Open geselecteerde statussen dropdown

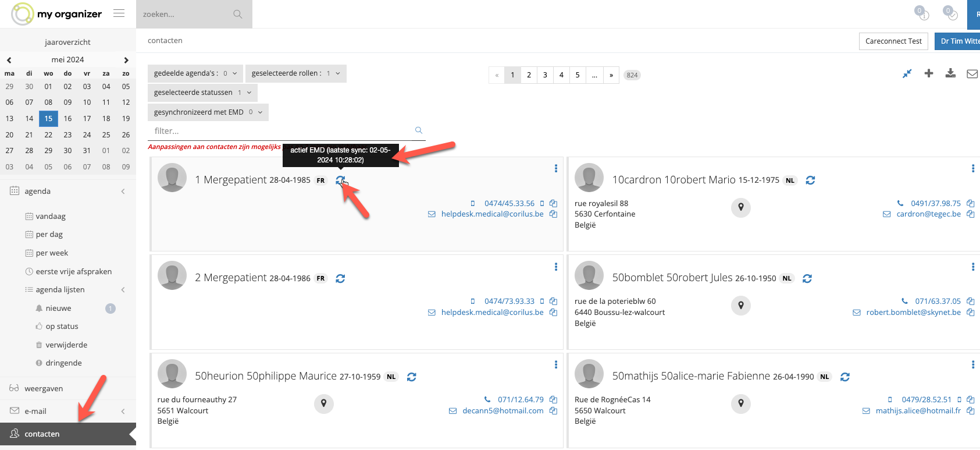(202, 93)
